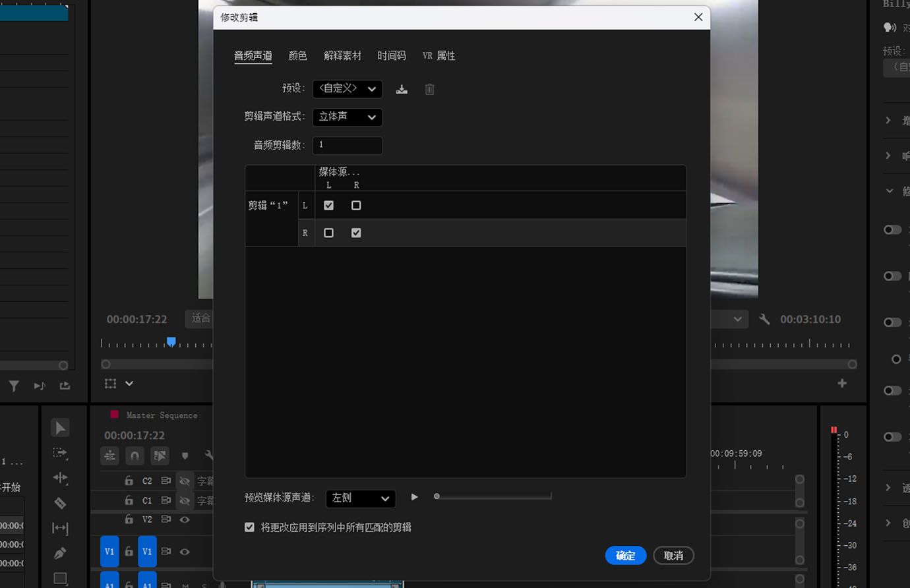Check the R media source box for the L row
The width and height of the screenshot is (910, 588).
tap(356, 205)
